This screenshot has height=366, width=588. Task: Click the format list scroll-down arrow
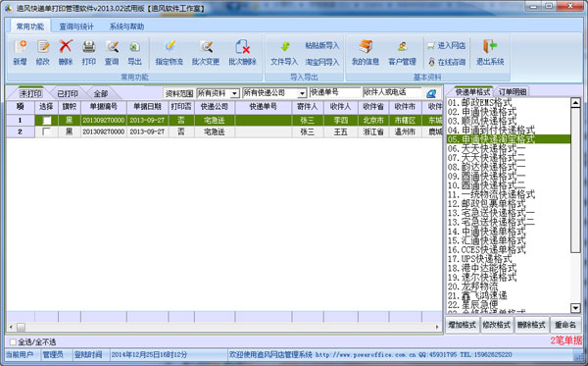tap(575, 308)
